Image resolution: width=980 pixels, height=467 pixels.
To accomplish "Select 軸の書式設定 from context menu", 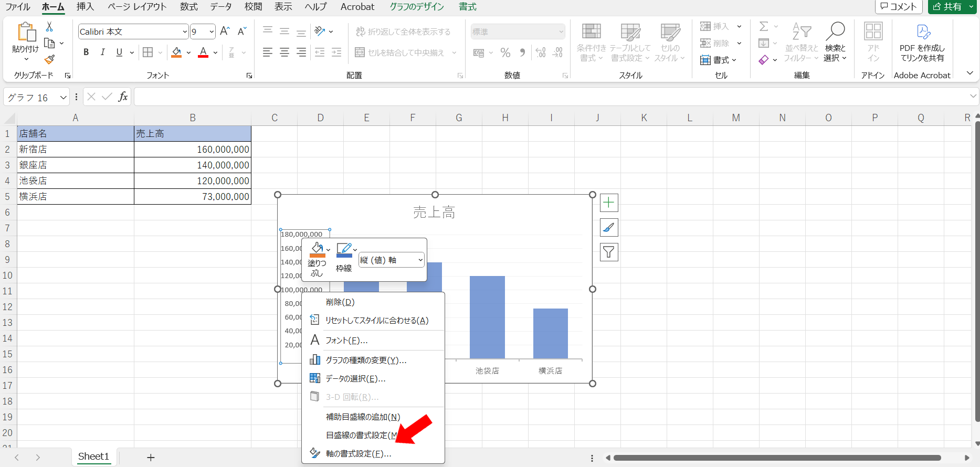I will pos(358,454).
